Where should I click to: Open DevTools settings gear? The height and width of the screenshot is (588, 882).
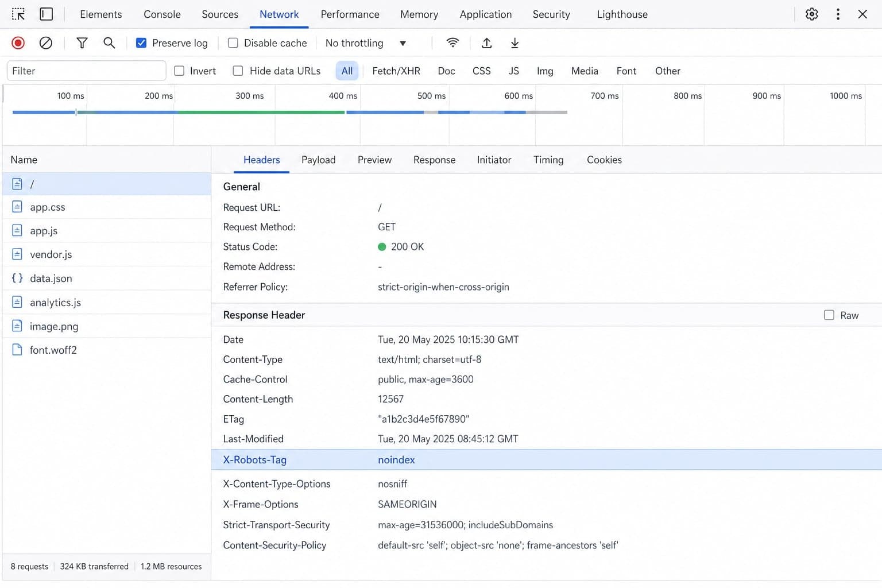click(811, 14)
